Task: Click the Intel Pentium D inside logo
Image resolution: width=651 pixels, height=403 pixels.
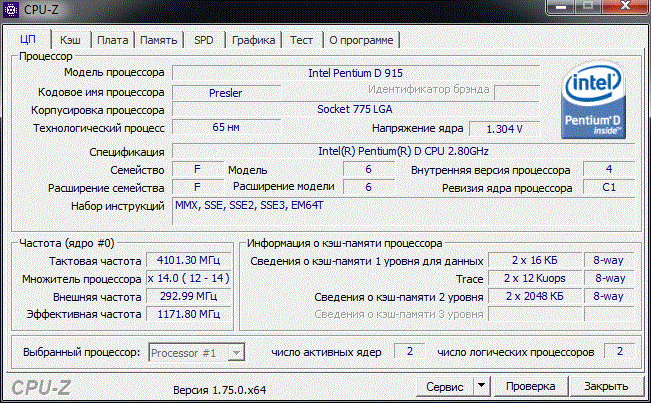Action: [x=593, y=100]
